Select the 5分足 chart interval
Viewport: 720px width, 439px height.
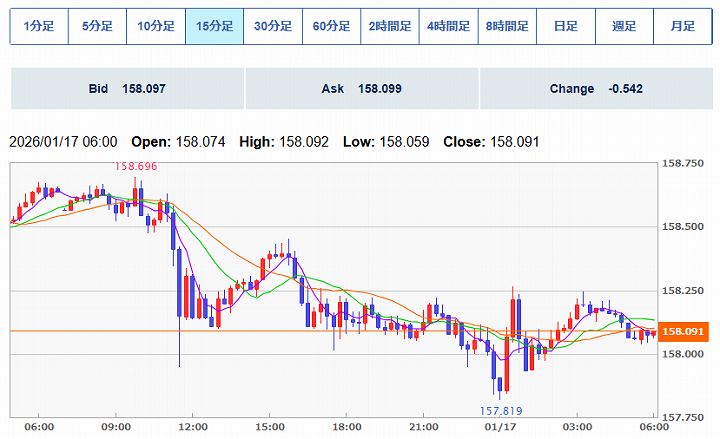[97, 27]
